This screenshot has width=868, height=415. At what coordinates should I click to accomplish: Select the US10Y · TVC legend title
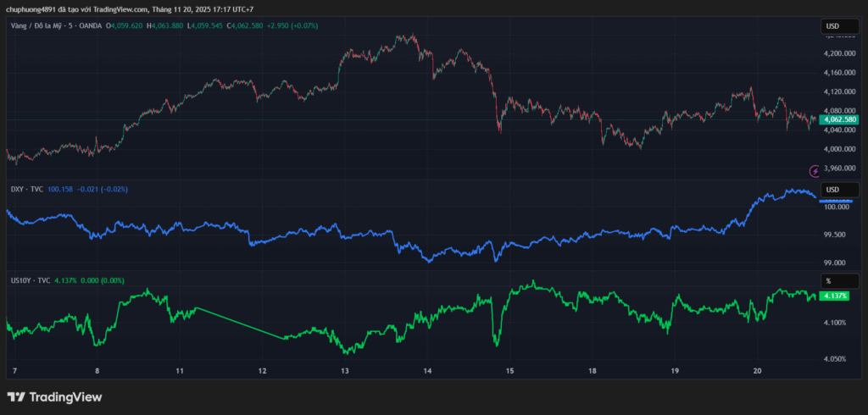pyautogui.click(x=31, y=280)
